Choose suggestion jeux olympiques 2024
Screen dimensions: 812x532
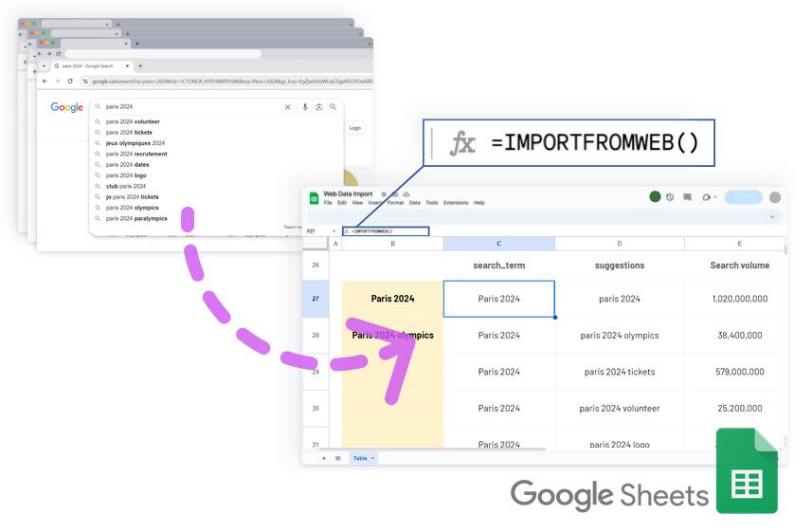click(135, 143)
